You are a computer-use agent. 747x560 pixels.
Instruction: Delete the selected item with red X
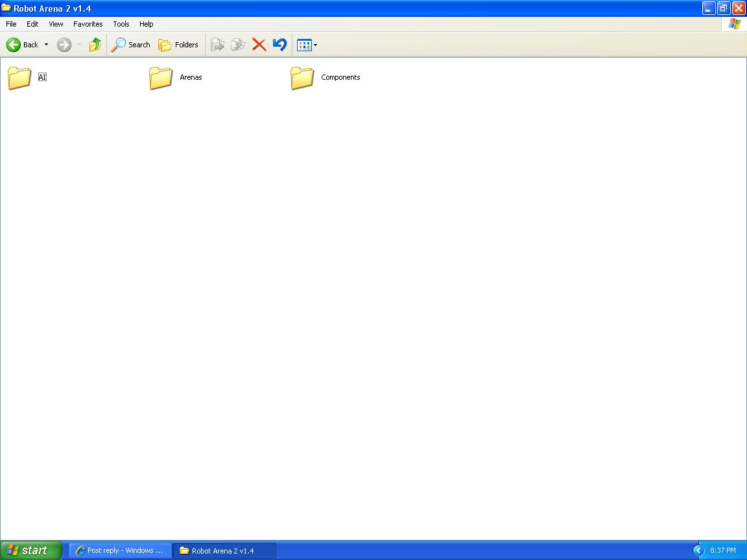point(259,45)
